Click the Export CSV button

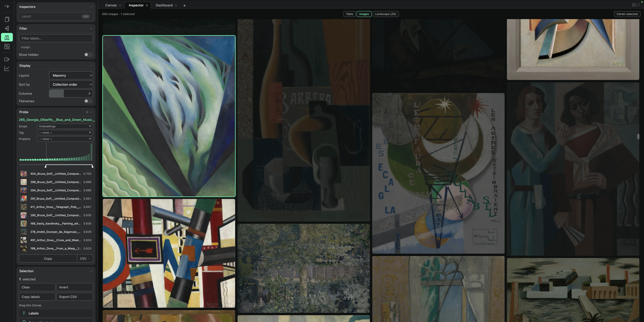point(75,297)
